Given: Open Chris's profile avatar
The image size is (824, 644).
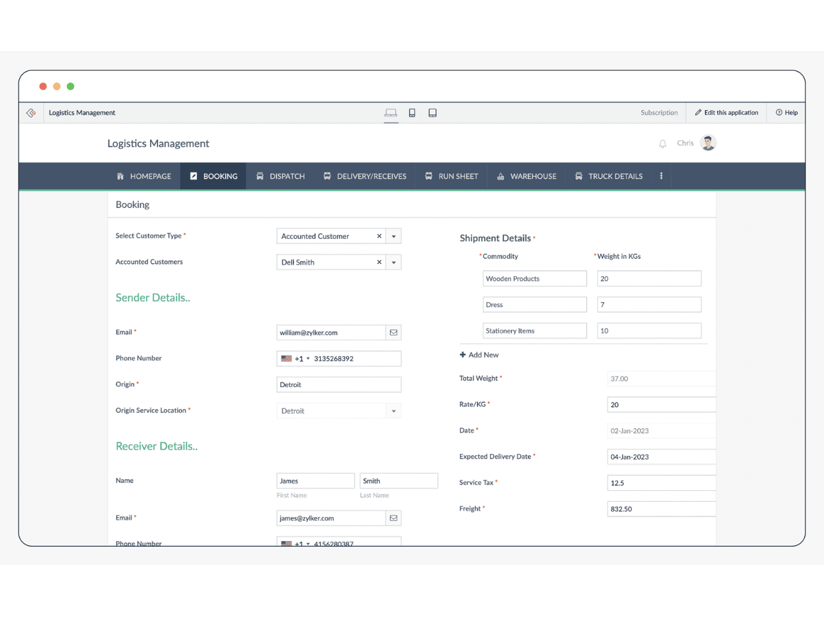Looking at the screenshot, I should click(708, 143).
